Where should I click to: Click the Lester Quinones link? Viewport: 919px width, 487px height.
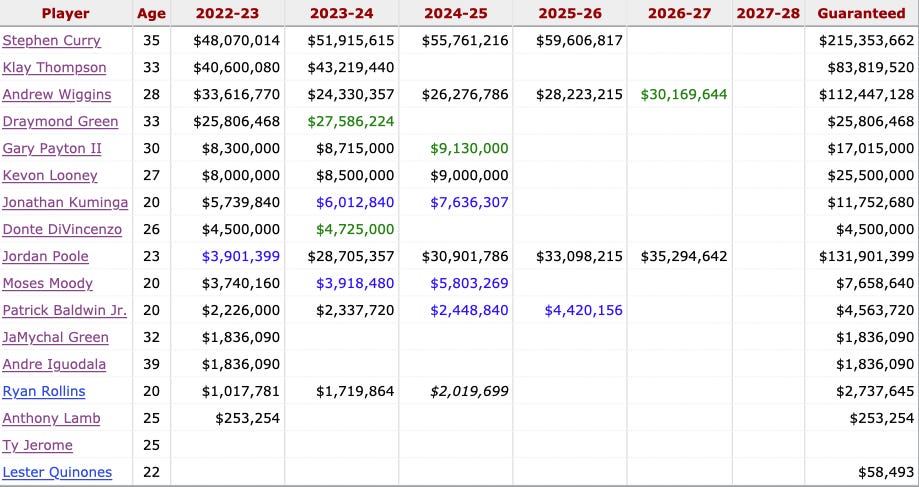[x=57, y=472]
